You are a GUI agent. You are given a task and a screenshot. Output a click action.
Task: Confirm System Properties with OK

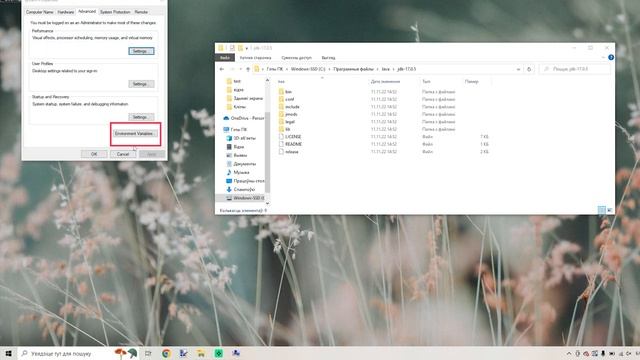pos(94,154)
